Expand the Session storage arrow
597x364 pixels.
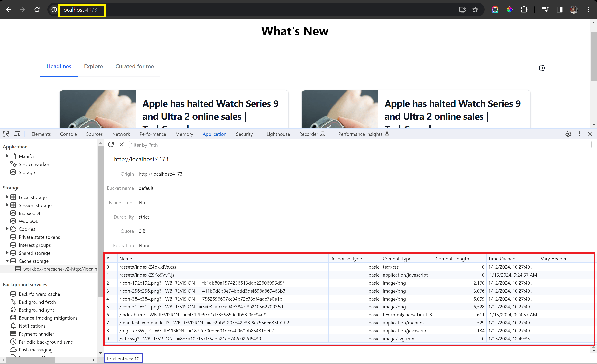7,205
